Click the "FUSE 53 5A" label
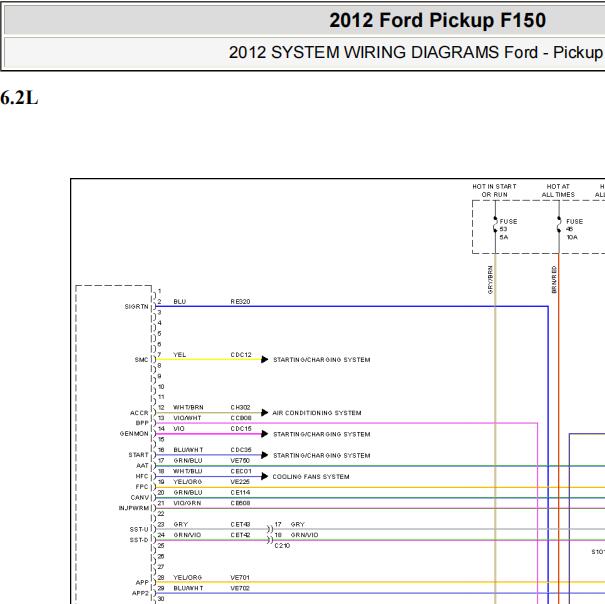605x604 pixels. 508,229
